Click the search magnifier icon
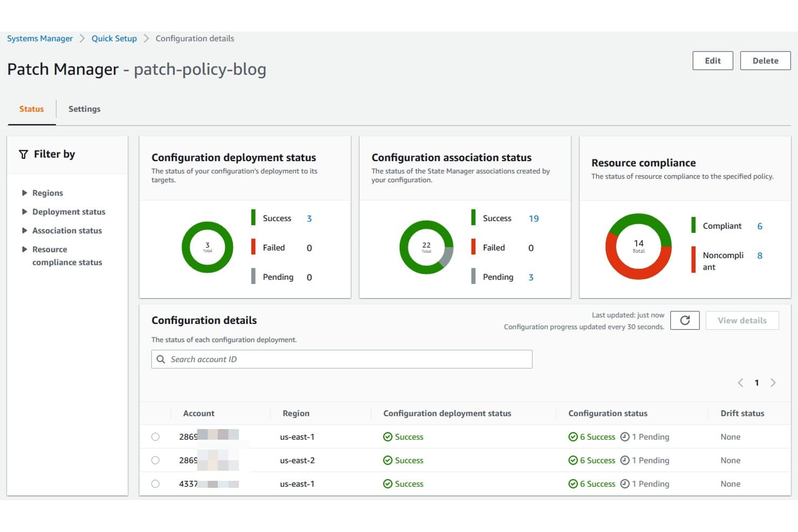798x532 pixels. point(161,359)
